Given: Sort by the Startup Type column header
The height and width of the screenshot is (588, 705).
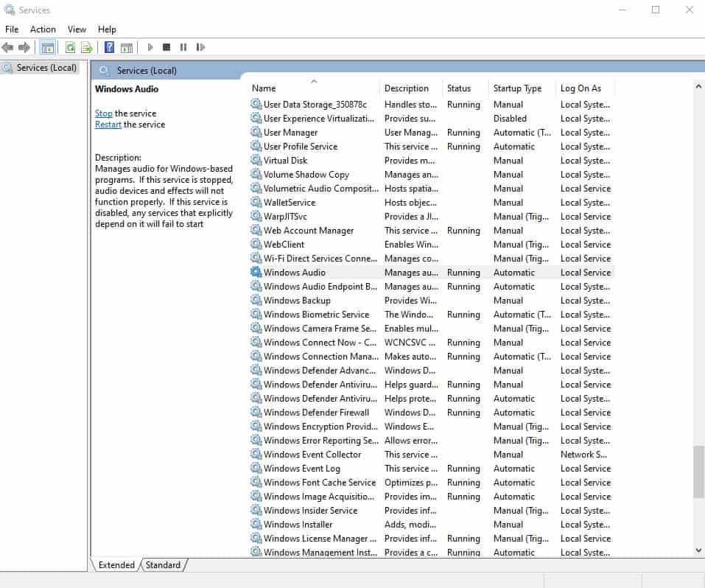Looking at the screenshot, I should [522, 88].
